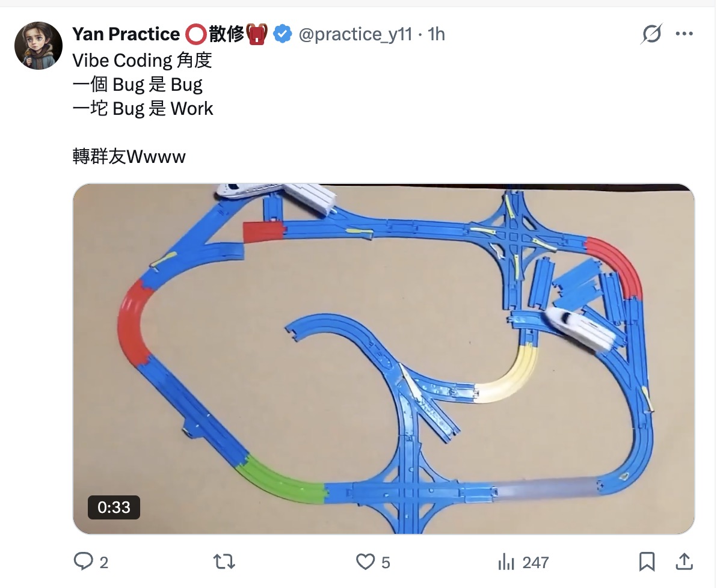Screen dimensions: 717x588
Task: Play the toy train track video
Action: 384,358
